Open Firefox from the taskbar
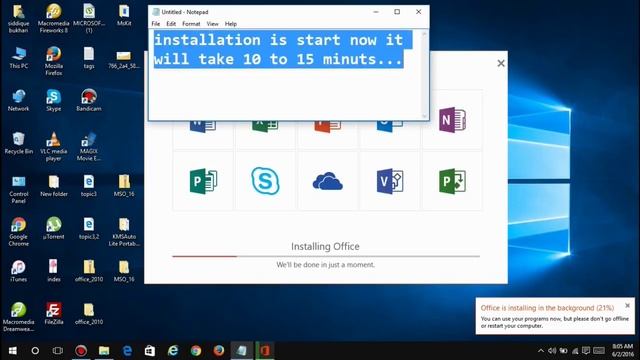The width and height of the screenshot is (640, 360). (x=219, y=351)
